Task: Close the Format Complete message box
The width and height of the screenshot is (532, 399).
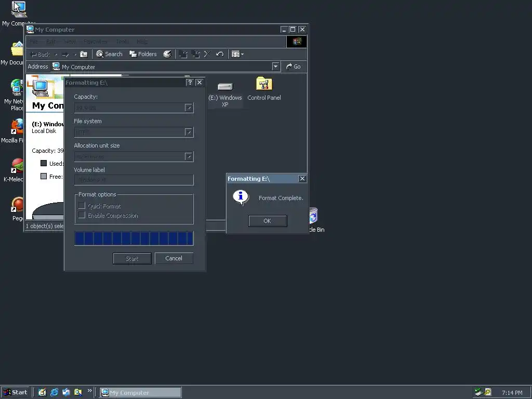Action: pyautogui.click(x=302, y=179)
